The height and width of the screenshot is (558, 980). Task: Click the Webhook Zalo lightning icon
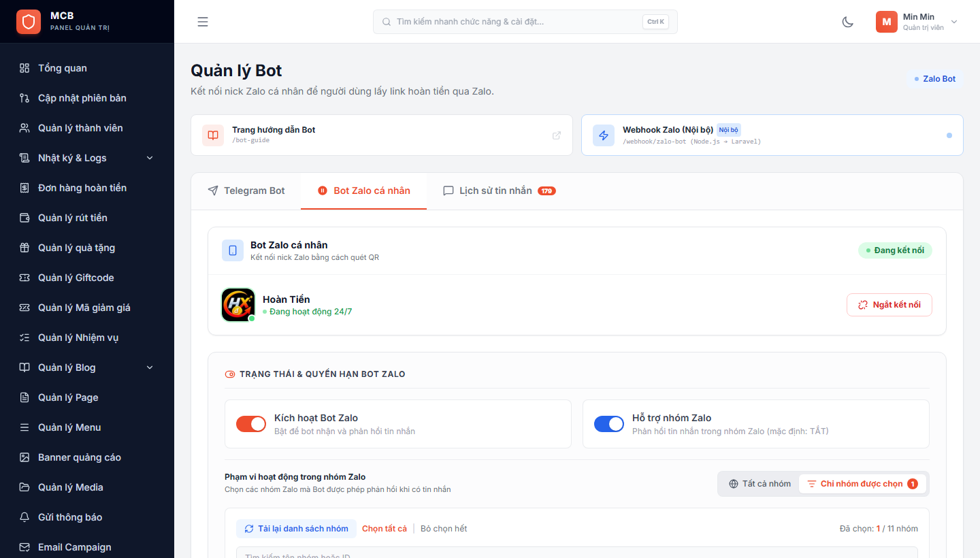tap(604, 135)
